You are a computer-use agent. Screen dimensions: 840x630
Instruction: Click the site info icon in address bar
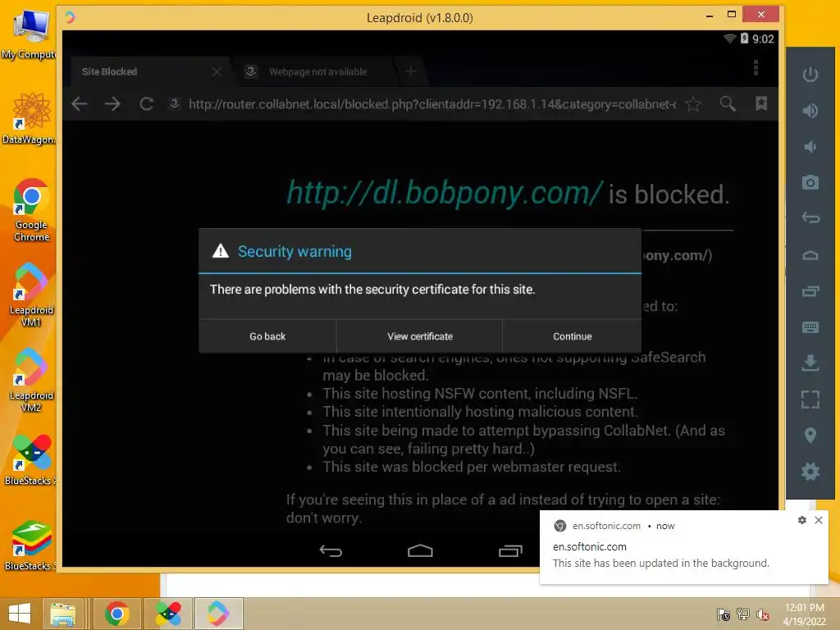174,103
